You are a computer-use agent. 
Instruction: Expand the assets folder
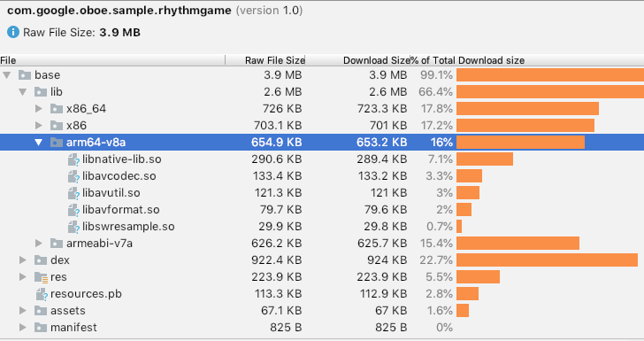23,311
